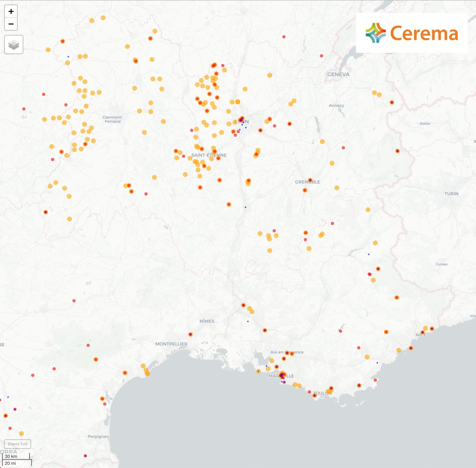476x468 pixels.
Task: Open the map layers switcher
Action: pyautogui.click(x=14, y=45)
